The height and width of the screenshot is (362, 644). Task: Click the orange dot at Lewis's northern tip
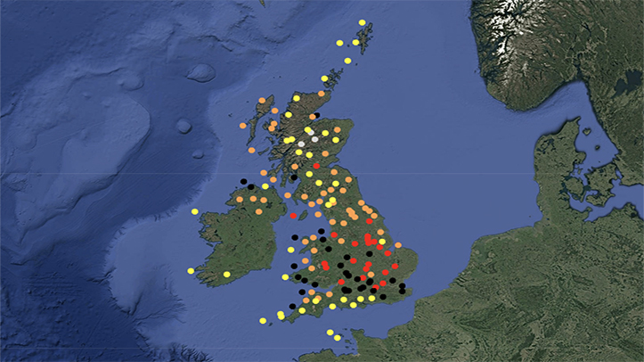point(262,100)
